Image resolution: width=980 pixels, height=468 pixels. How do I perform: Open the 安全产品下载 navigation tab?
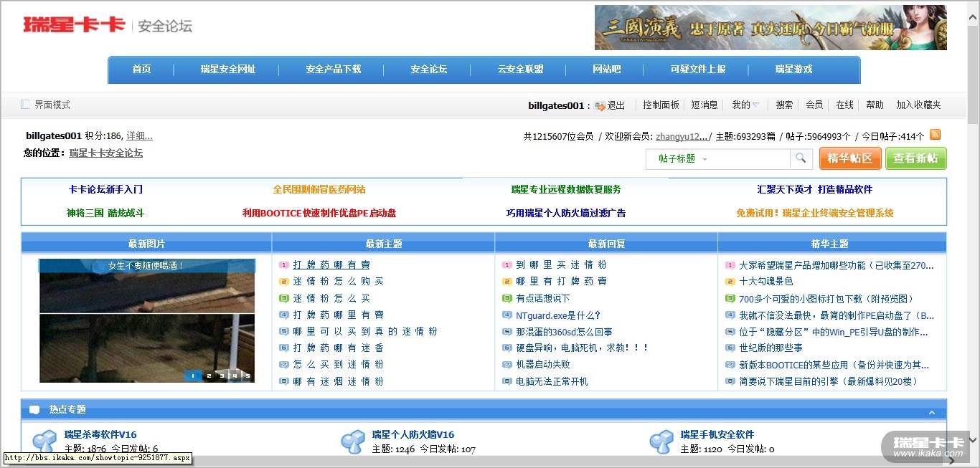(x=334, y=70)
